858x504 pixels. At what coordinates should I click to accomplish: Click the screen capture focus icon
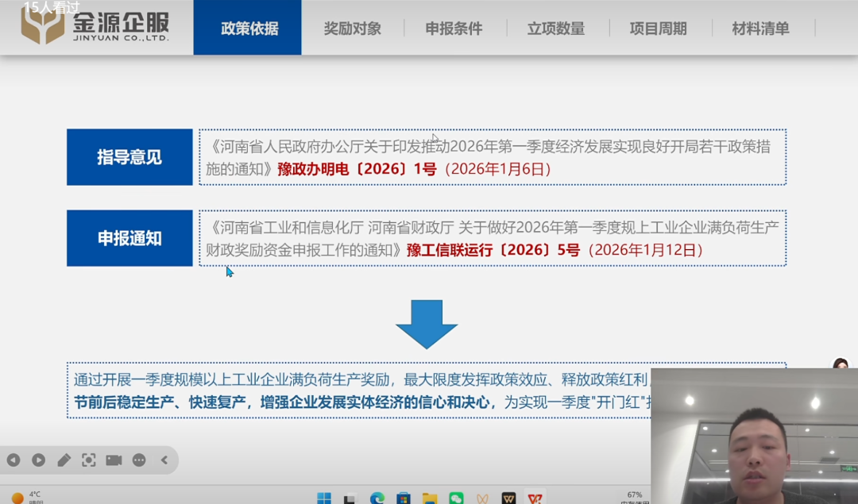click(89, 460)
